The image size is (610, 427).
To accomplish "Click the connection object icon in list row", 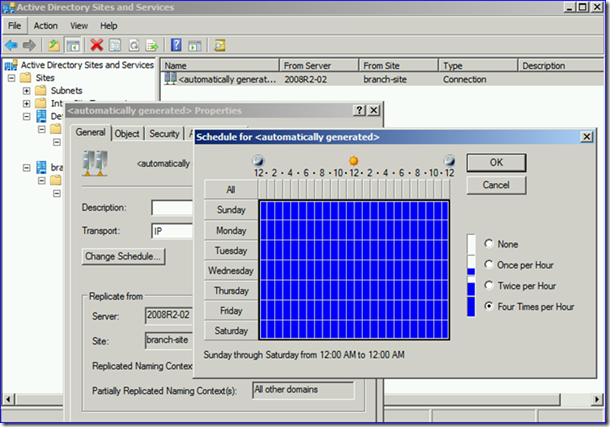I will pyautogui.click(x=170, y=79).
